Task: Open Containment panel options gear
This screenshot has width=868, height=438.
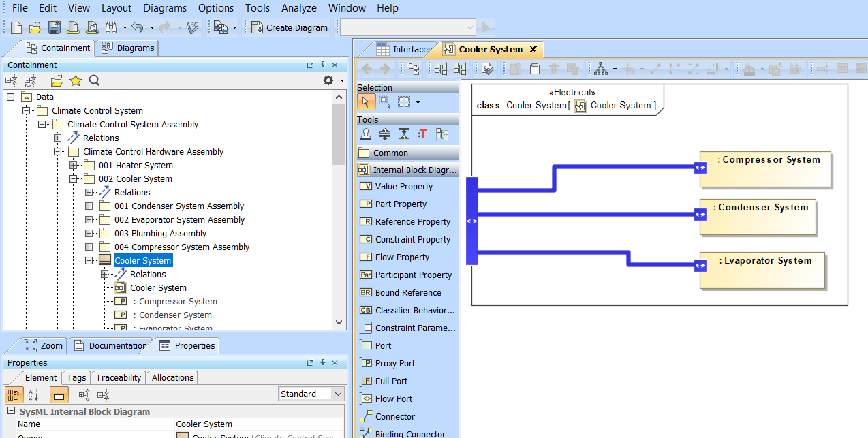Action: [x=328, y=80]
